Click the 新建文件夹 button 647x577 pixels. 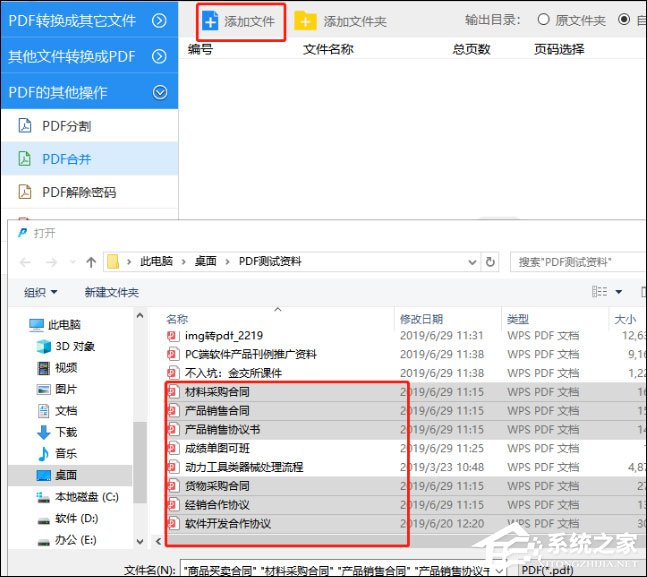pos(111,292)
